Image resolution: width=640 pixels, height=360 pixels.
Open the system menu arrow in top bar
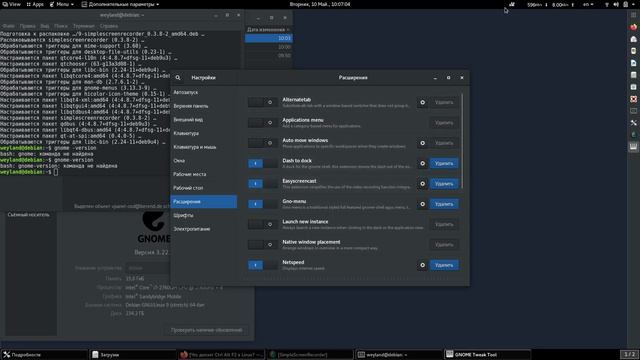[x=634, y=4]
